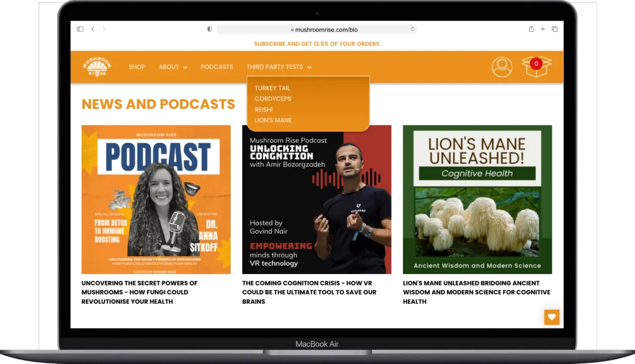Select TURKEY TAIL from the dropdown
The width and height of the screenshot is (635, 364).
pyautogui.click(x=272, y=88)
